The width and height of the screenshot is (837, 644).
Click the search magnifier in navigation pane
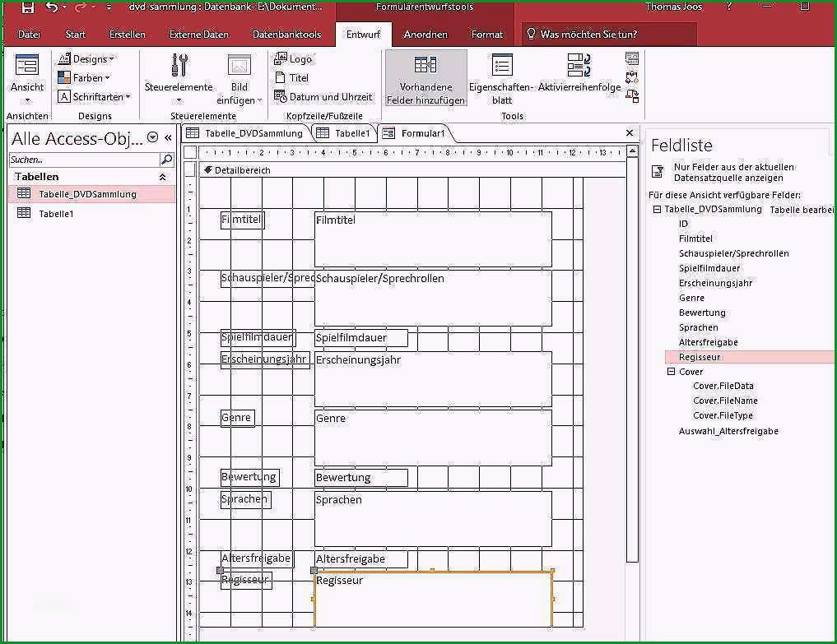[x=166, y=159]
